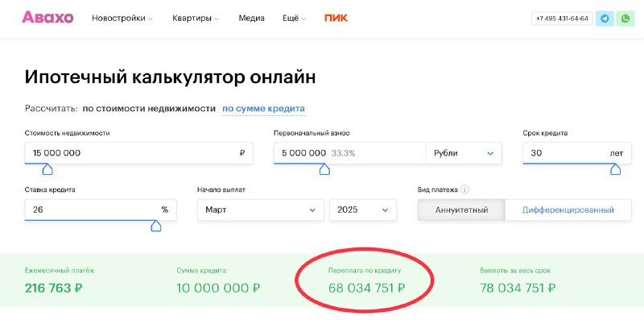644x320 pixels.
Task: Select по стоимости недвижимости calculation mode
Action: 149,109
